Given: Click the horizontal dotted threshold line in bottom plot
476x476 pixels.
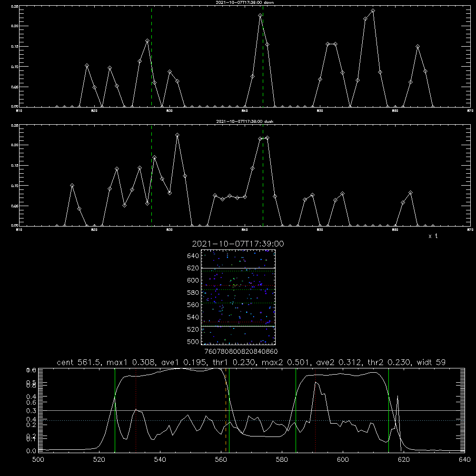Looking at the screenshot, I should (251, 420).
